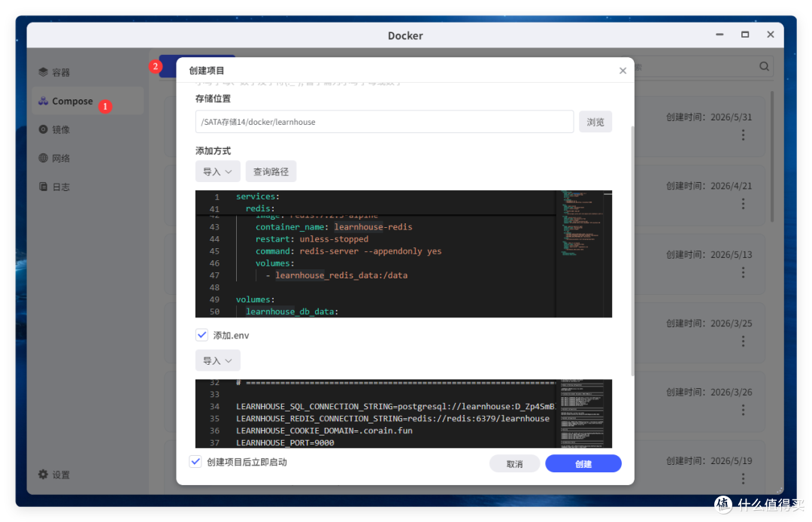Click the storage path input field
Image resolution: width=812 pixels, height=522 pixels.
tap(384, 122)
